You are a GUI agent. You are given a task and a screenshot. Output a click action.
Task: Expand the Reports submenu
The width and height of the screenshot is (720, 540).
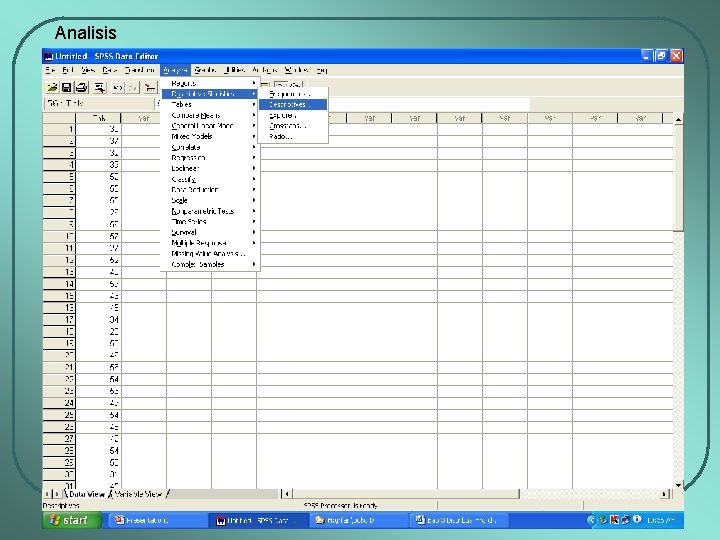[x=210, y=83]
